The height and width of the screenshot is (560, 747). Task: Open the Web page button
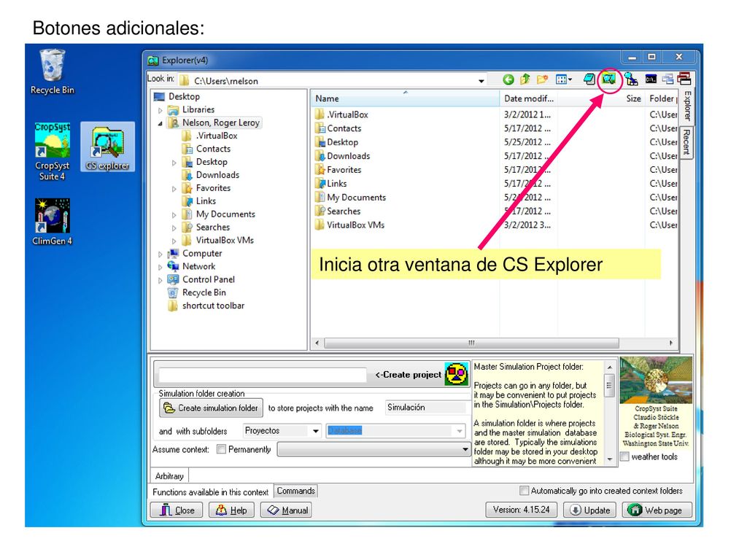coord(657,510)
